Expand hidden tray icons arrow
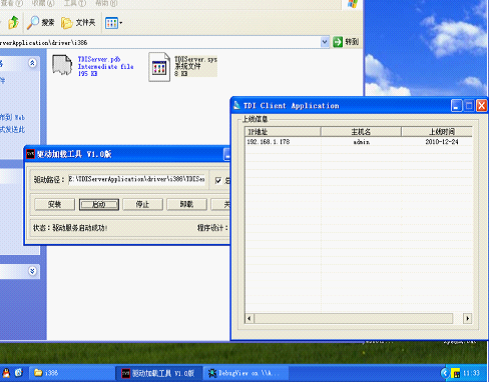This screenshot has width=489, height=382. click(x=444, y=373)
